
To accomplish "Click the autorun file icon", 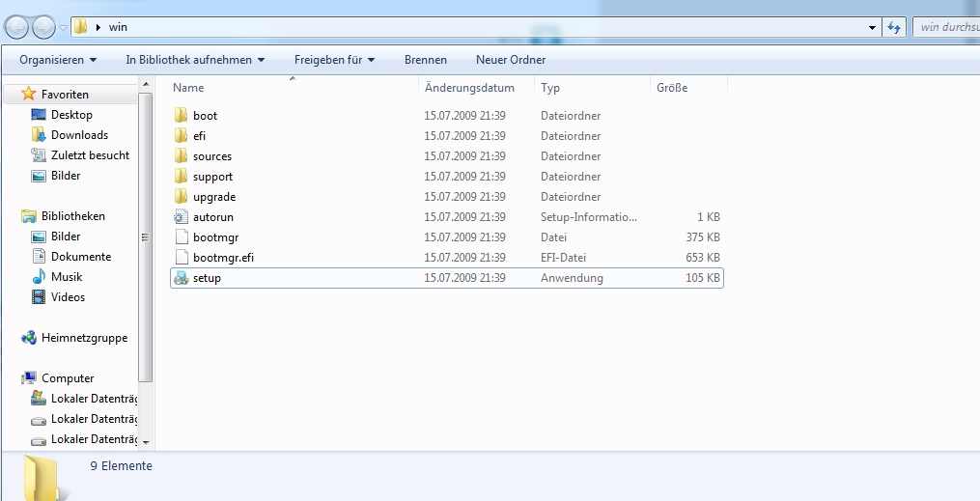I will 181,217.
